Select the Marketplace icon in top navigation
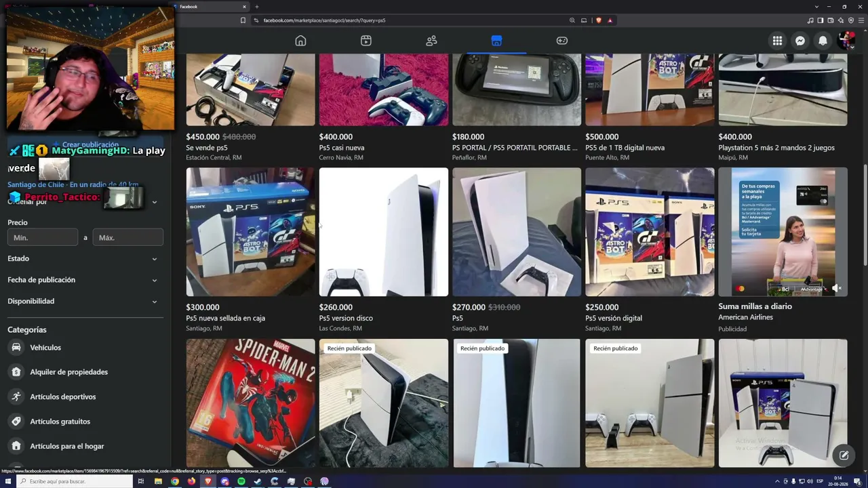This screenshot has width=868, height=488. [x=496, y=41]
